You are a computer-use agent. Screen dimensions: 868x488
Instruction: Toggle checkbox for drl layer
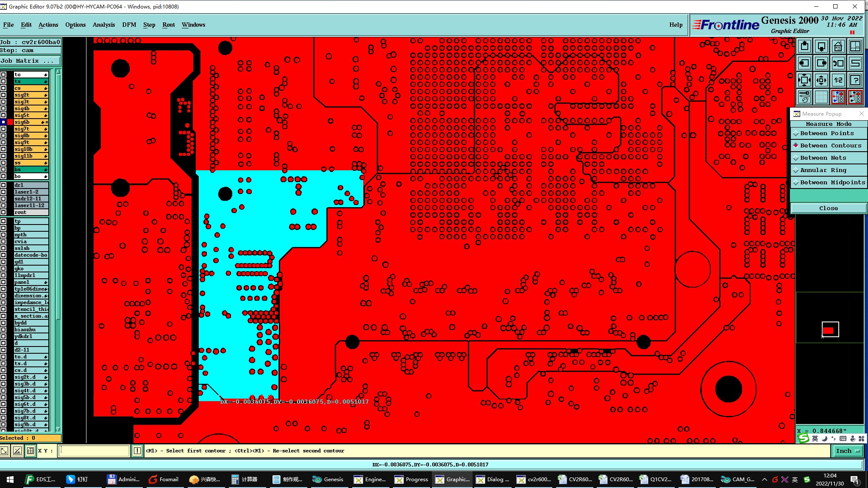tap(4, 185)
